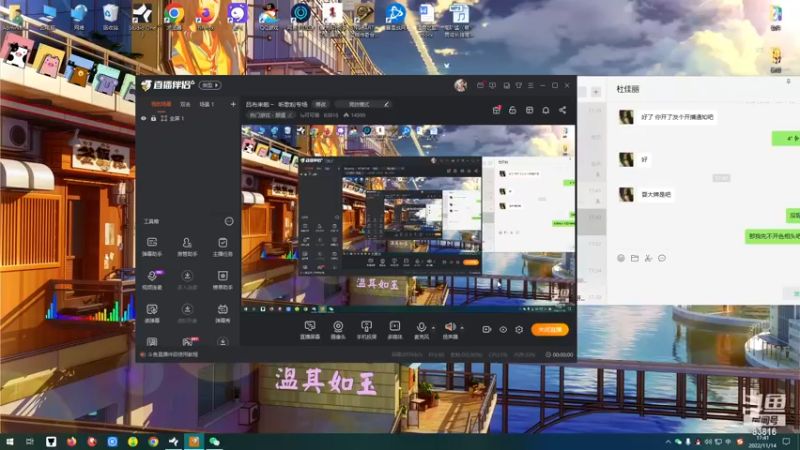
Task: Open the purple-badged microphone tool in toolbox
Action: click(152, 280)
